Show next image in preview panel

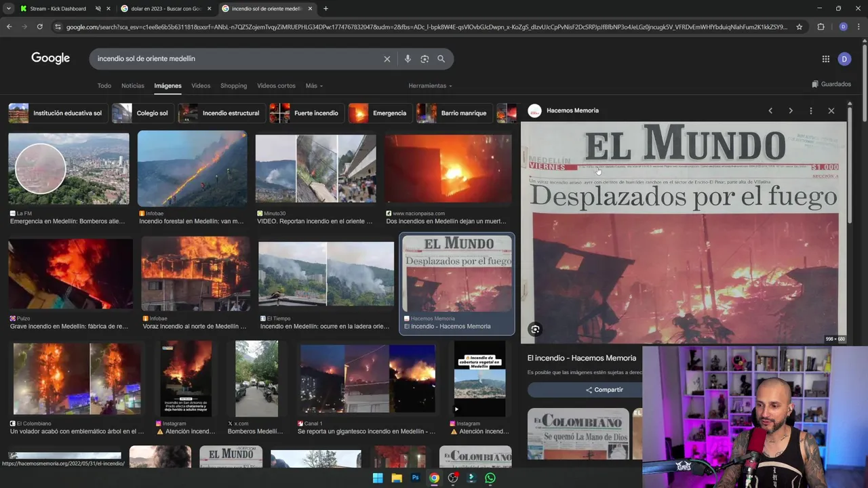click(791, 110)
